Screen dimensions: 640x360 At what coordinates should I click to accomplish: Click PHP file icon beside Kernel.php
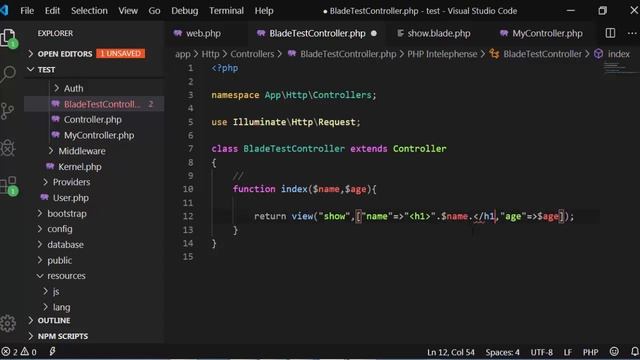pos(50,166)
